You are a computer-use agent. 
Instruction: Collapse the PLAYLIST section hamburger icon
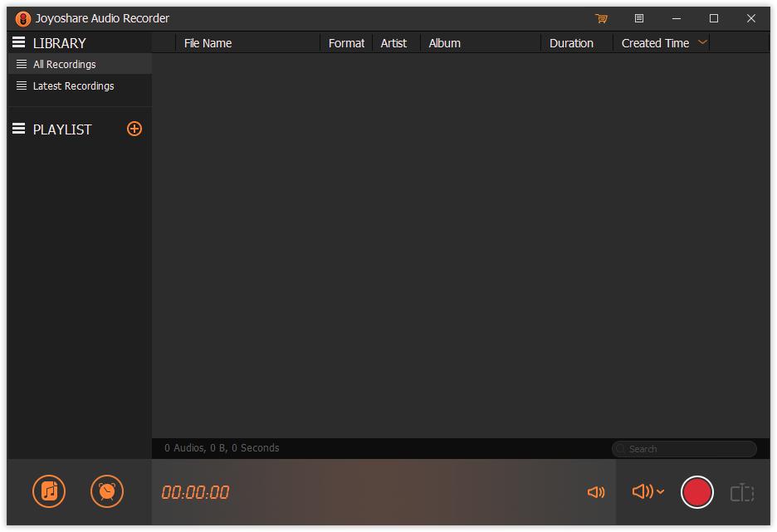[17, 129]
